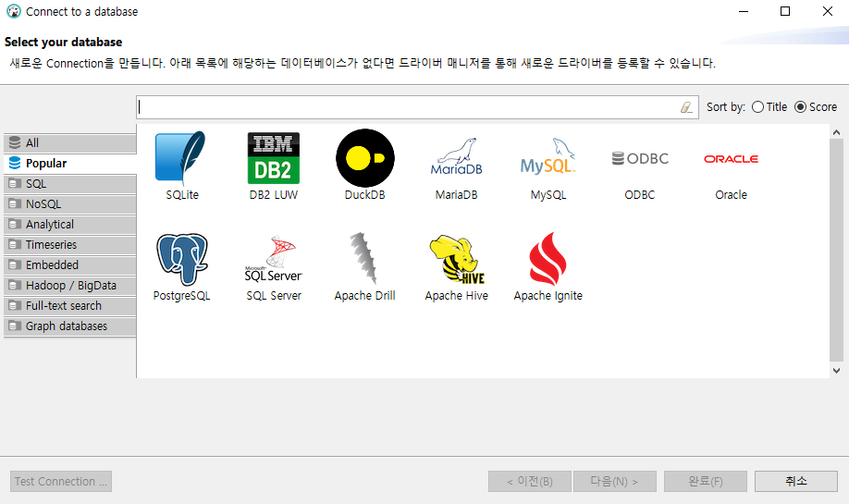Click the database list scrollbar thumb

[x=837, y=250]
